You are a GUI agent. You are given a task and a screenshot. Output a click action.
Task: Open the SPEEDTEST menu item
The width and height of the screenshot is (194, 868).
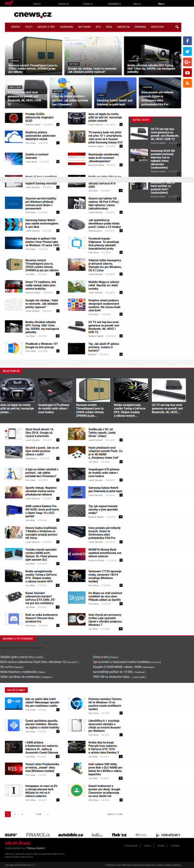158,27
